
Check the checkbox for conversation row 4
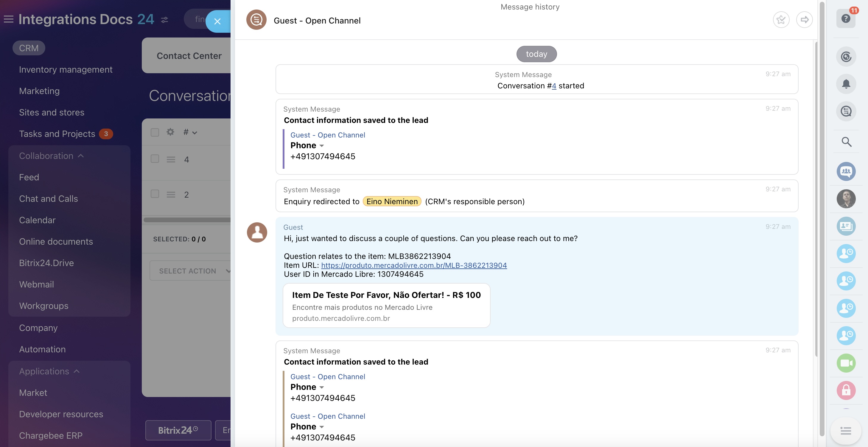click(x=155, y=159)
